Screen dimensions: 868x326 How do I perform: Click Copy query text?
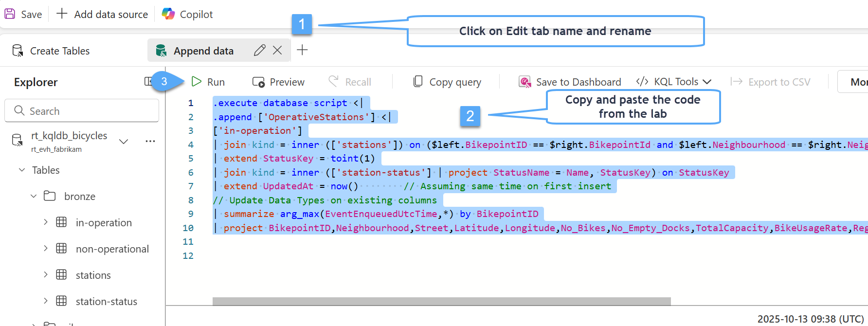tap(455, 82)
